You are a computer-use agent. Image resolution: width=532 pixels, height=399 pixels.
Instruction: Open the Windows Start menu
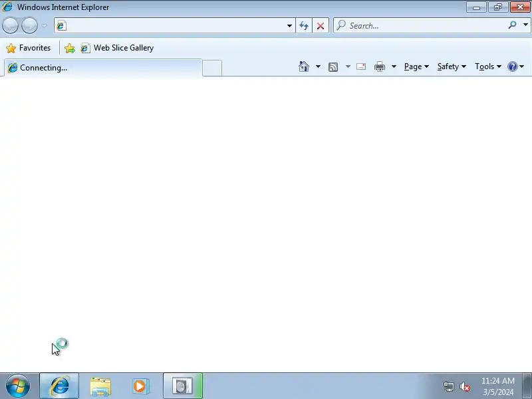pyautogui.click(x=18, y=386)
